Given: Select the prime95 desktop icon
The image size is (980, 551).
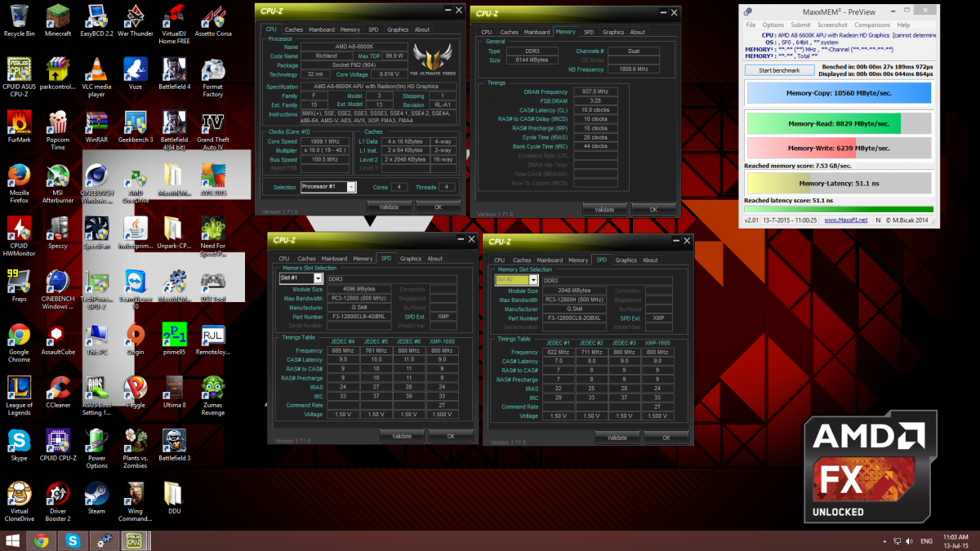Looking at the screenshot, I should click(174, 339).
